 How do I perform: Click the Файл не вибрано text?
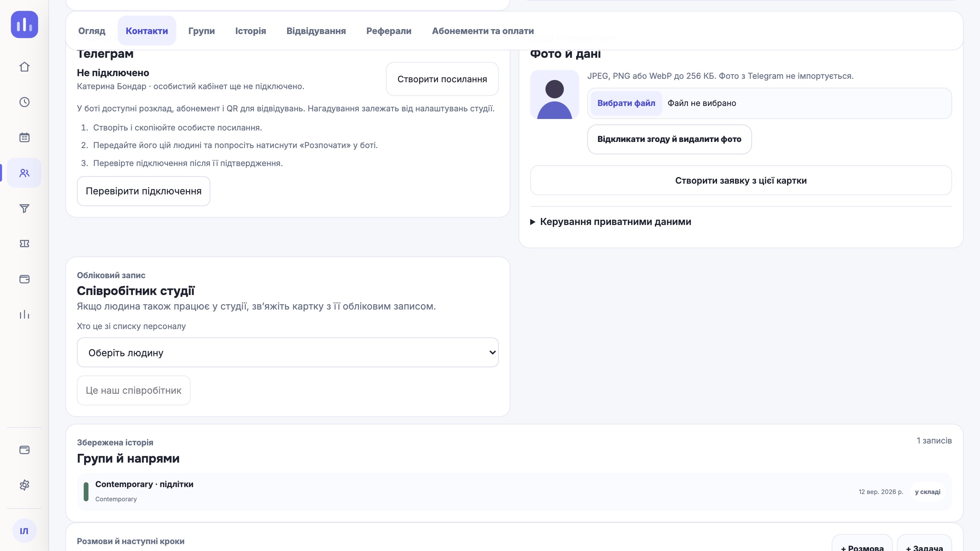[x=702, y=103]
